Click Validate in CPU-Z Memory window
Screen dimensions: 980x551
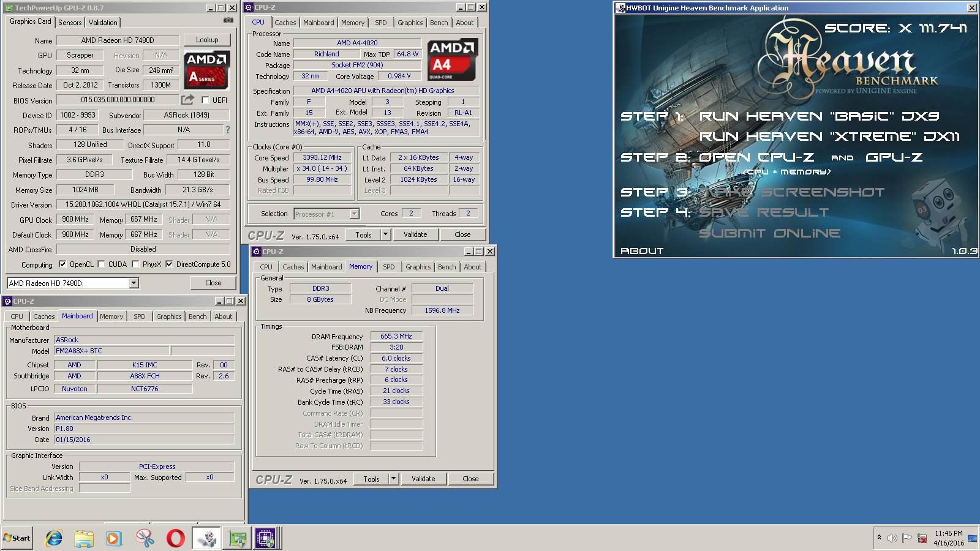[423, 479]
